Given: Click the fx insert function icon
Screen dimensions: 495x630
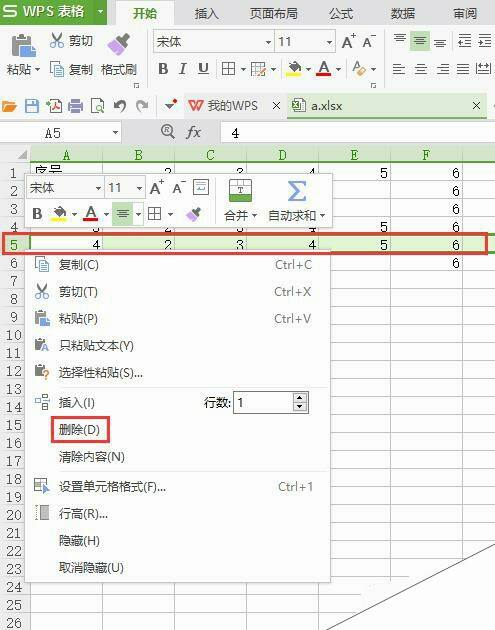Looking at the screenshot, I should [x=193, y=132].
